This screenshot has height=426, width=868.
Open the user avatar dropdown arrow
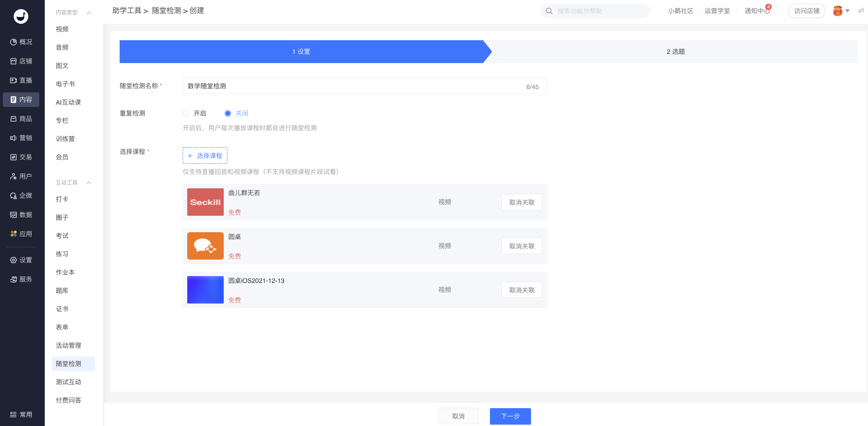tap(847, 11)
